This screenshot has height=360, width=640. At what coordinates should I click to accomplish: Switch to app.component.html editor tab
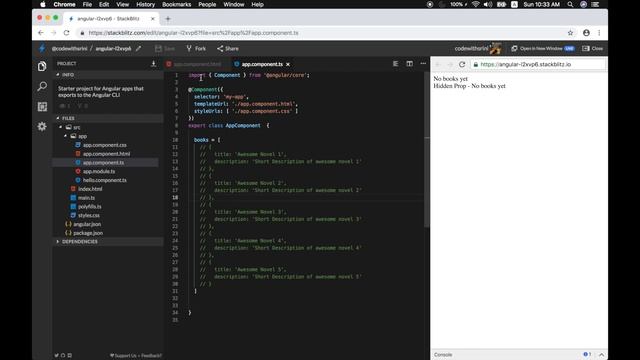[194, 64]
